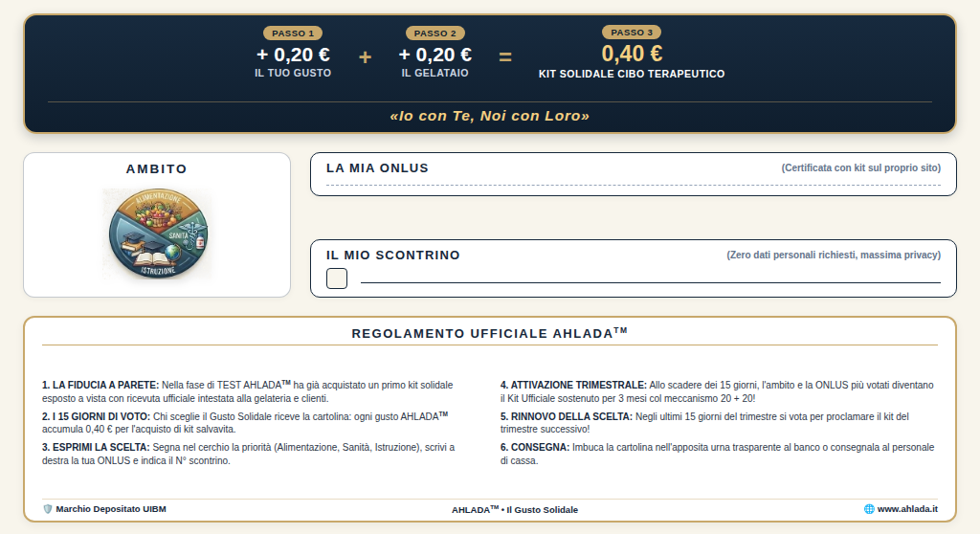The width and height of the screenshot is (980, 534).
Task: Click the Ambito circular emblem image
Action: (x=158, y=234)
